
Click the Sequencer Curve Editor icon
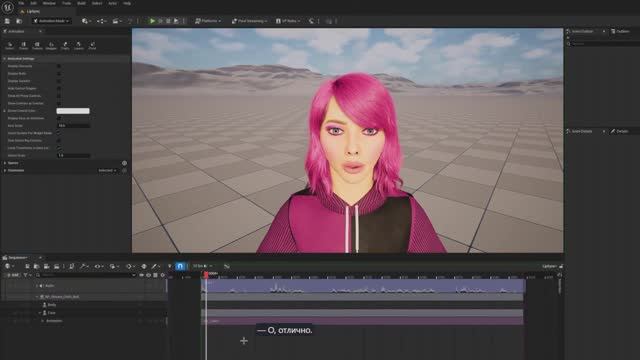[227, 266]
